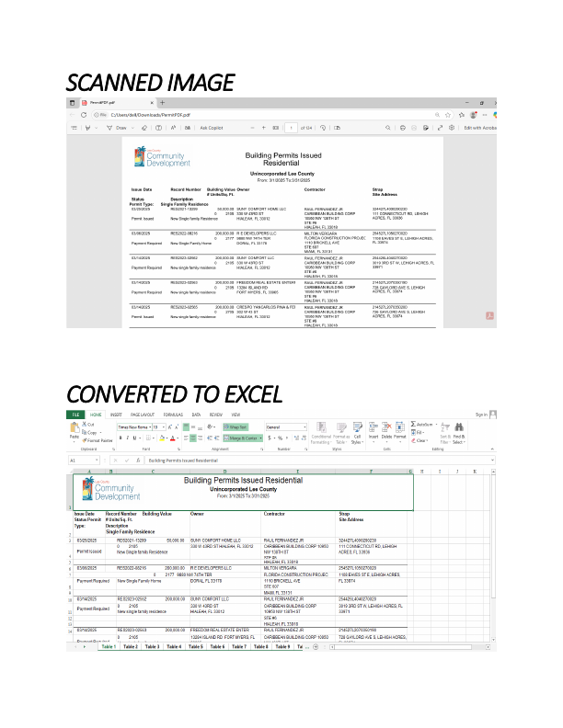Open the Clear dropdown
563x728 pixels.
(419, 440)
